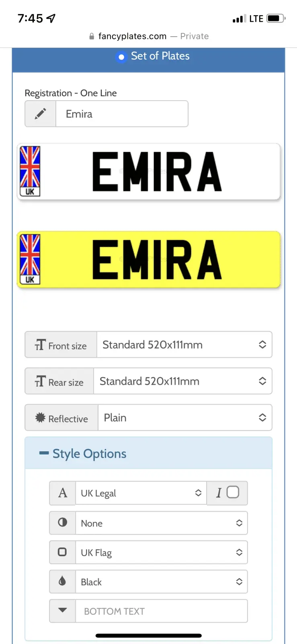297x644 pixels.
Task: Click the droplet color icon
Action: 62,581
